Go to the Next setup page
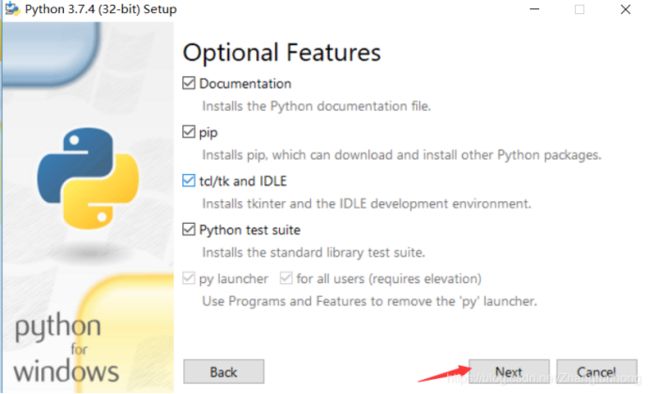Screen dimensions: 650x394 [509, 372]
